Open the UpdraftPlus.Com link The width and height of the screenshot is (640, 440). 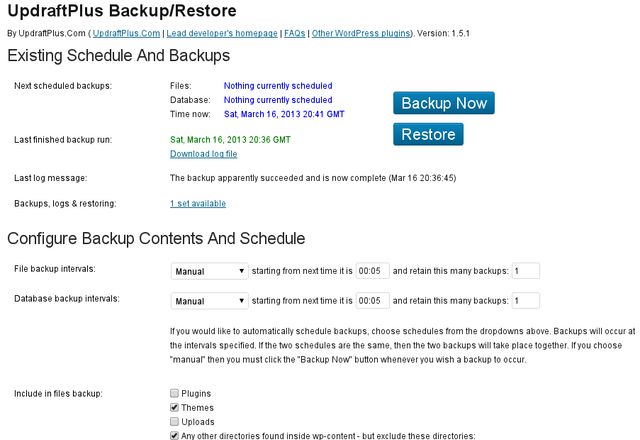(x=126, y=33)
